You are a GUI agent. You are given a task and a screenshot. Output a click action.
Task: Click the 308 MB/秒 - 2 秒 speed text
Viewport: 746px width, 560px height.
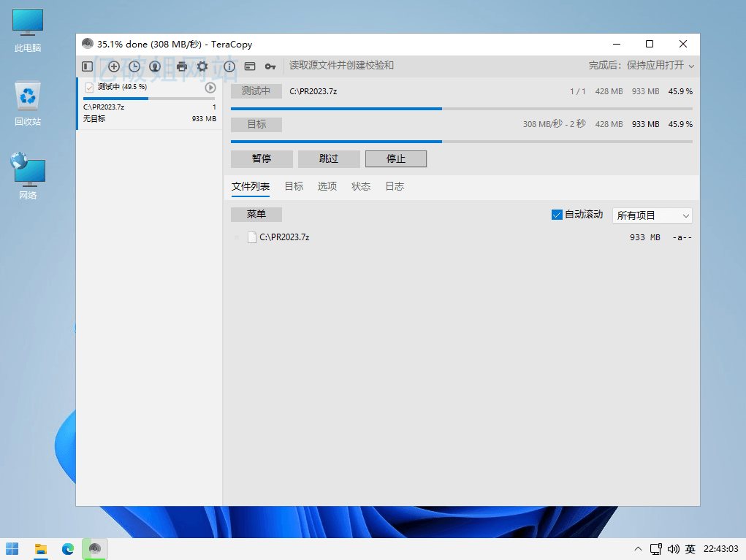[555, 124]
